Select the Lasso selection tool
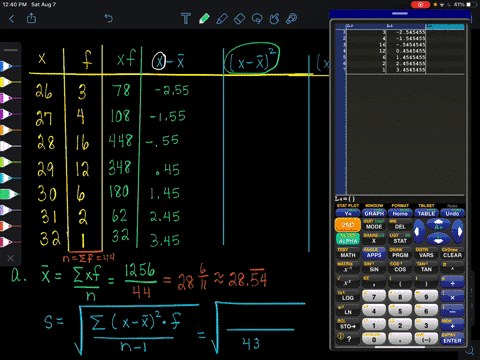Screen dimensions: 480x360 (x=257, y=19)
